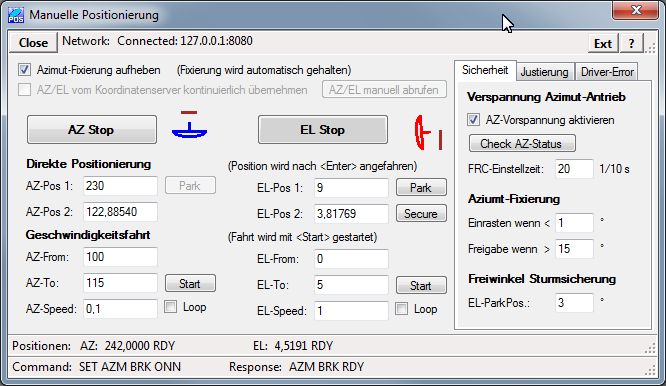Switch to the Justierung tab
The height and width of the screenshot is (386, 666).
(545, 72)
